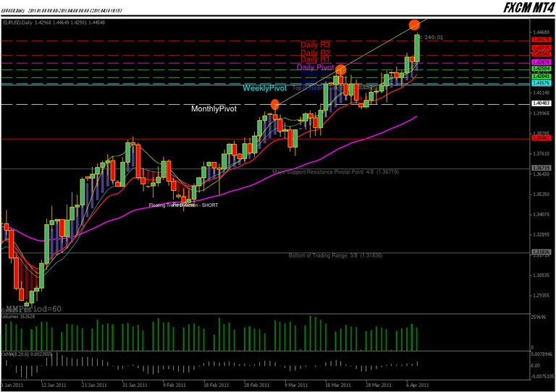This screenshot has height=392, width=556.
Task: Click the red 1.38467 price tag
Action: (x=541, y=138)
